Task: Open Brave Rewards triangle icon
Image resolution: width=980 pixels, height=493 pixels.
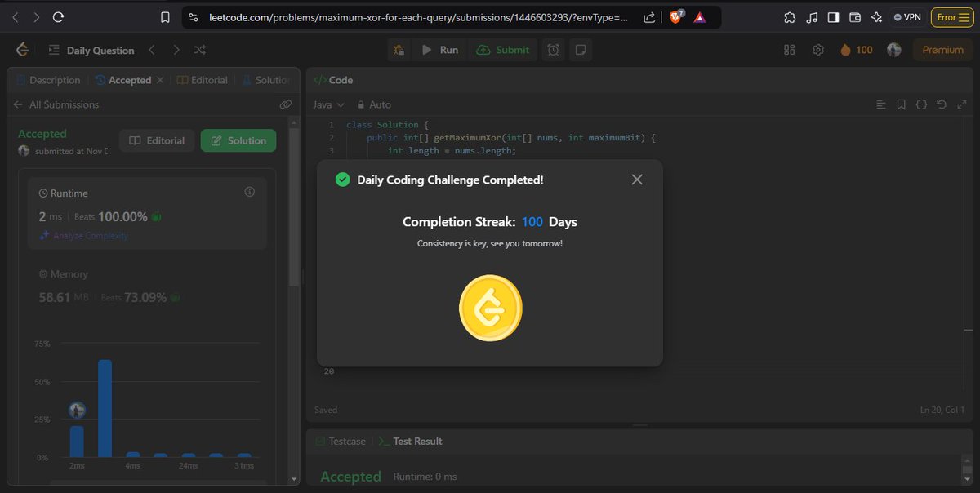Action: (699, 16)
